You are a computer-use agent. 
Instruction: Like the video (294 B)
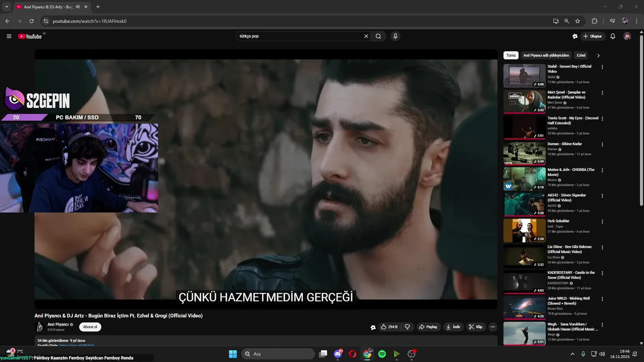click(x=389, y=327)
